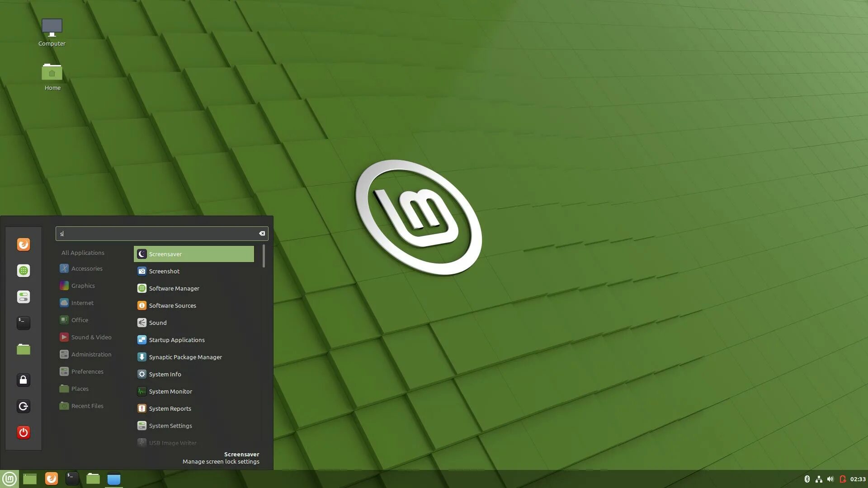Launch the Screenshot application entry
The image size is (868, 488).
point(164,271)
